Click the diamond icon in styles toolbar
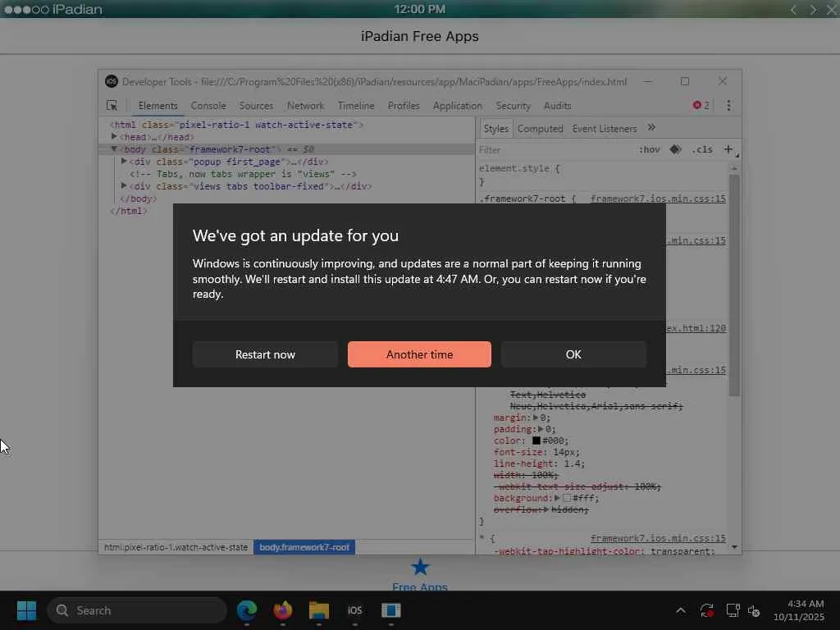Viewport: 840px width, 630px height. (x=676, y=149)
